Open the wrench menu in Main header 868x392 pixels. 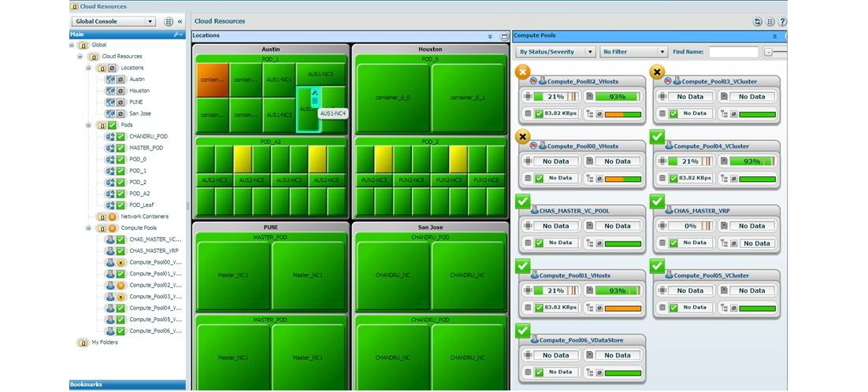click(x=178, y=35)
